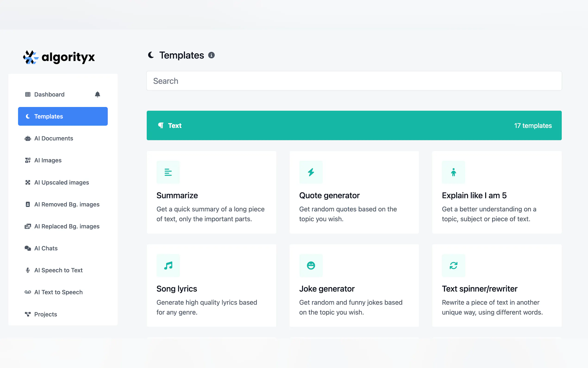Select Templates in the sidebar
588x368 pixels.
(x=63, y=116)
